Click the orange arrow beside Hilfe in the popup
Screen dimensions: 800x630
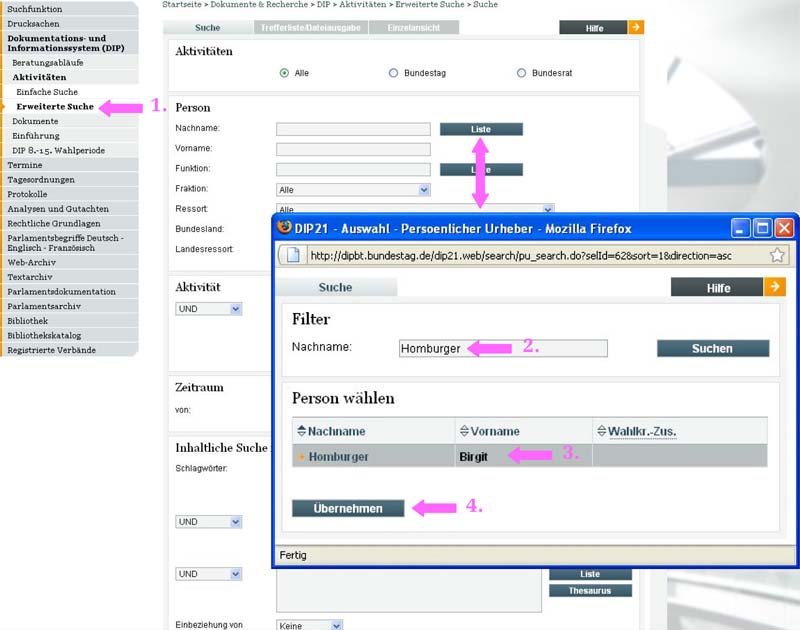[x=775, y=287]
